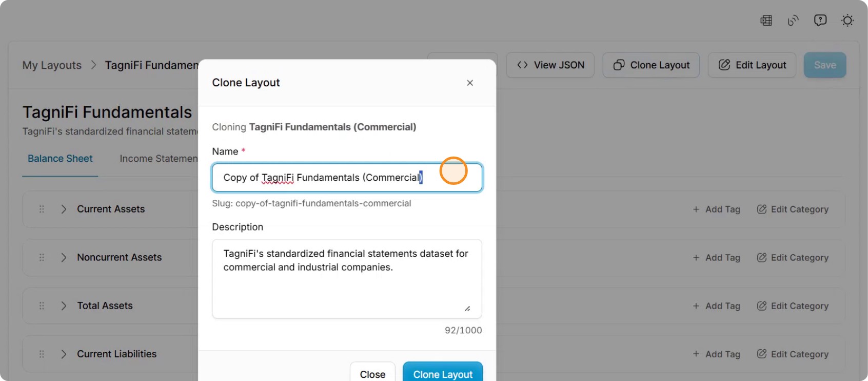Expand the Current Liabilities category
868x381 pixels.
coord(64,354)
